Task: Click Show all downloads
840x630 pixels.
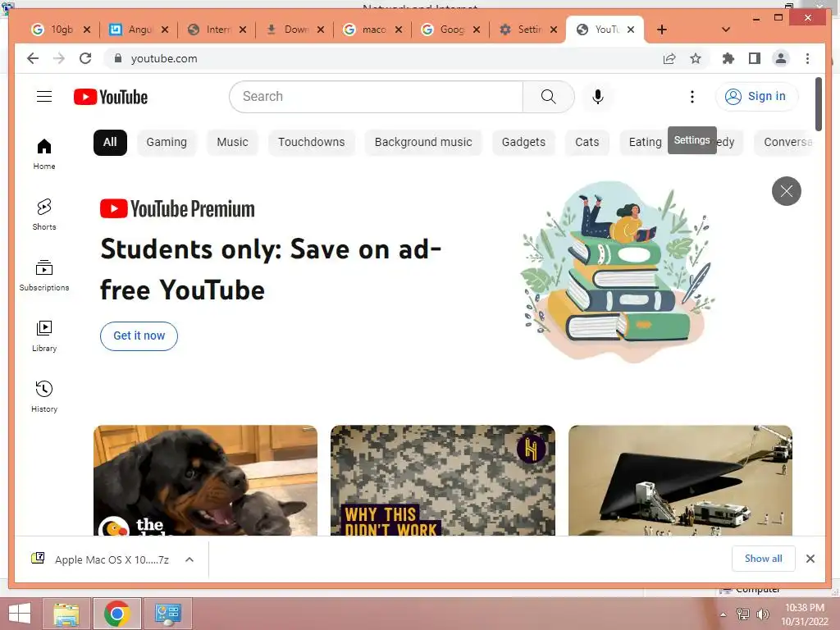Action: tap(764, 559)
